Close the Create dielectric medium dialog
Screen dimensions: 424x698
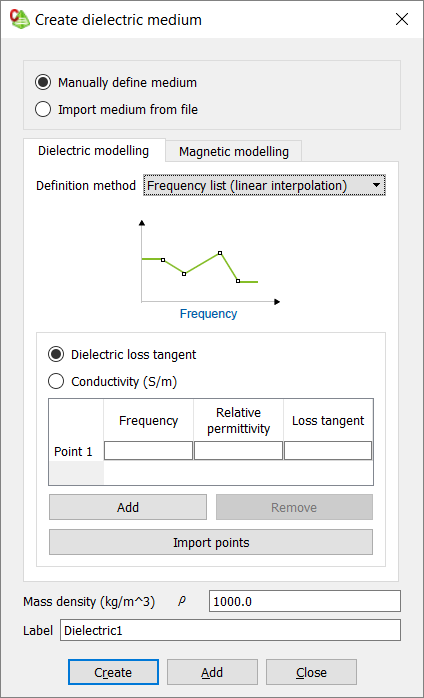pos(402,20)
